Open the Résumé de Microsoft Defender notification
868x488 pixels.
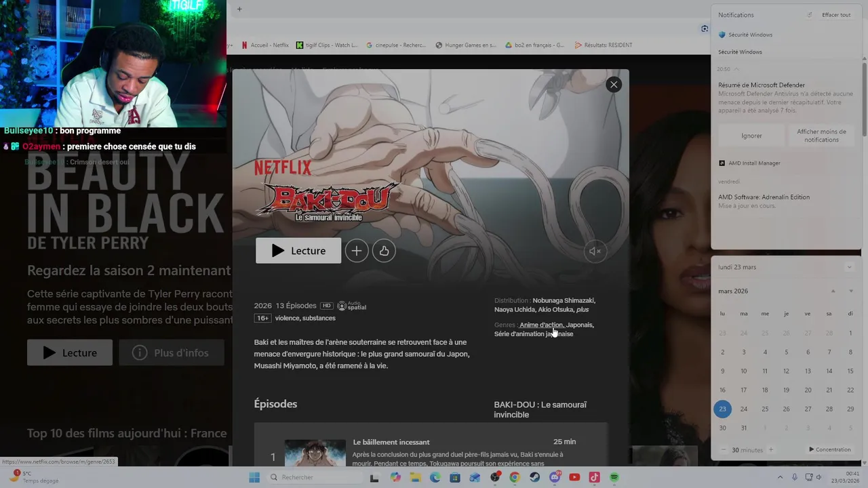[786, 97]
